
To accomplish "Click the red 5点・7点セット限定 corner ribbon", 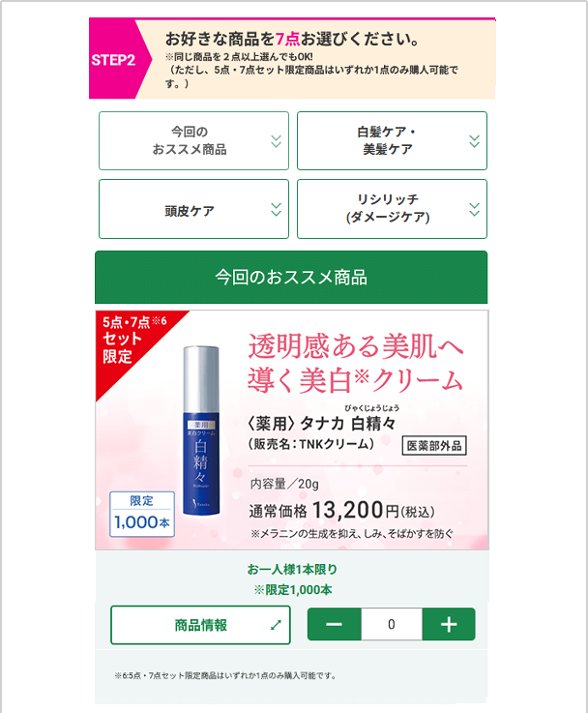I will coord(133,342).
